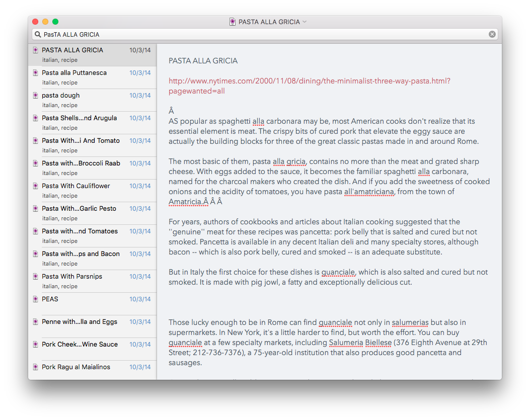Screen dimensions: 530x420
Task: Click the note icon beside Pasta with...Broccoli Raab
Action: tap(36, 163)
